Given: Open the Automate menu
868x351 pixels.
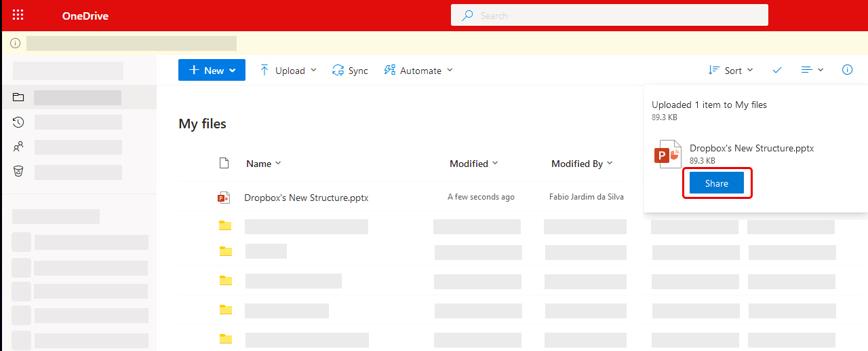Looking at the screenshot, I should coord(418,71).
